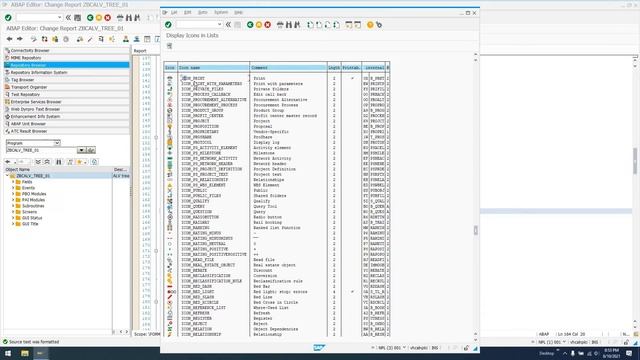Click red Cancel icon in ABAP Editor toolbar
This screenshot has width=640, height=360.
107,18
